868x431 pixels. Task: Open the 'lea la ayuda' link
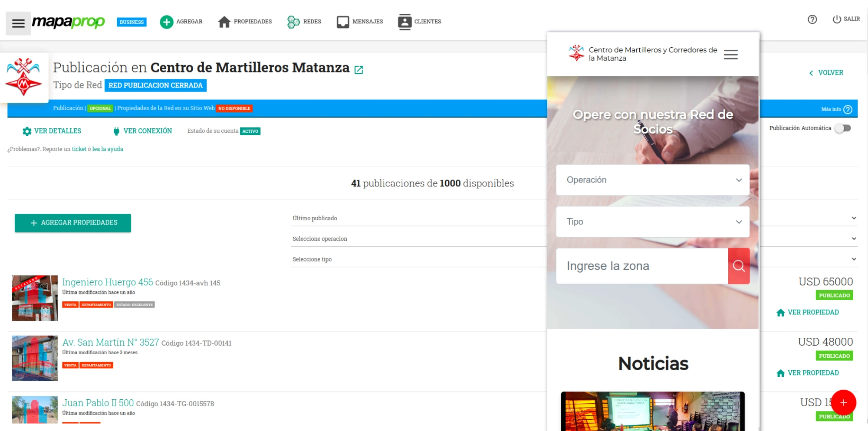tap(108, 149)
